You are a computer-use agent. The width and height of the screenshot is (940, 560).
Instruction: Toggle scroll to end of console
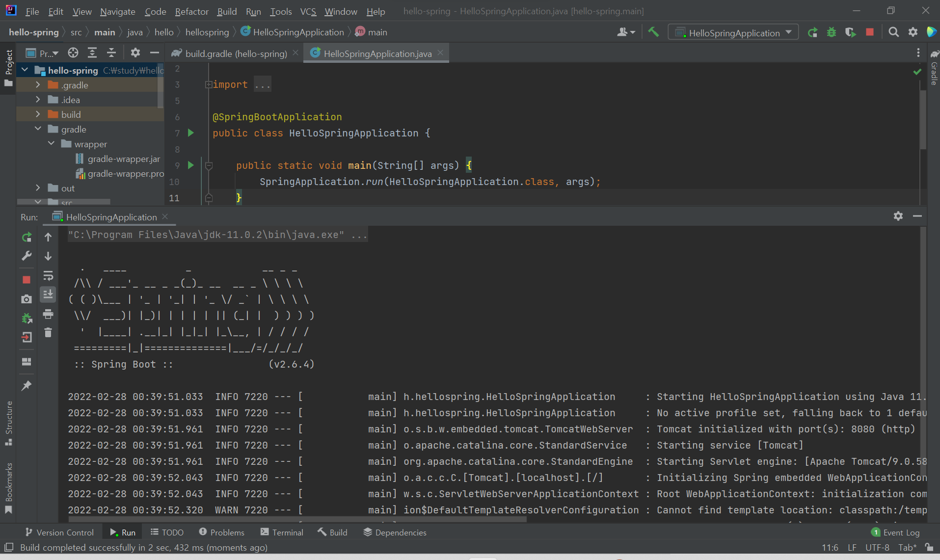[48, 294]
